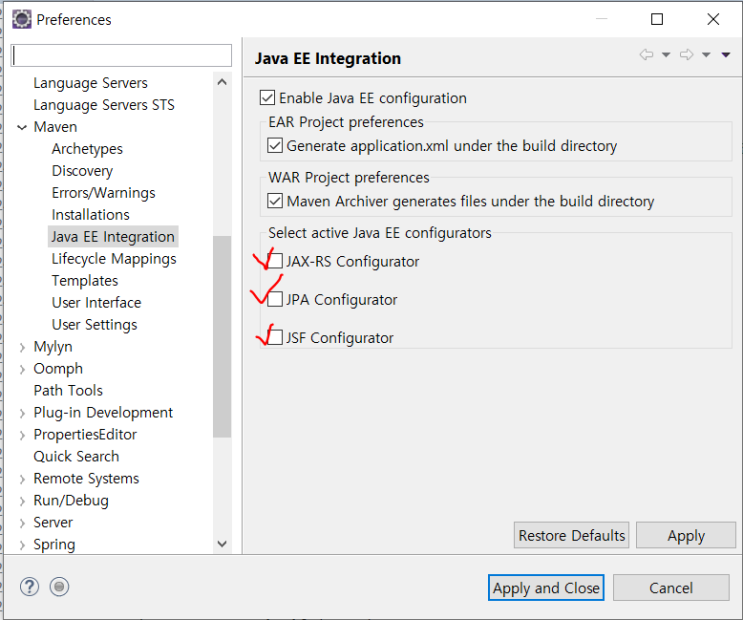Select Lifecycle Mappings in the tree
This screenshot has height=620, width=743.
[x=114, y=259]
